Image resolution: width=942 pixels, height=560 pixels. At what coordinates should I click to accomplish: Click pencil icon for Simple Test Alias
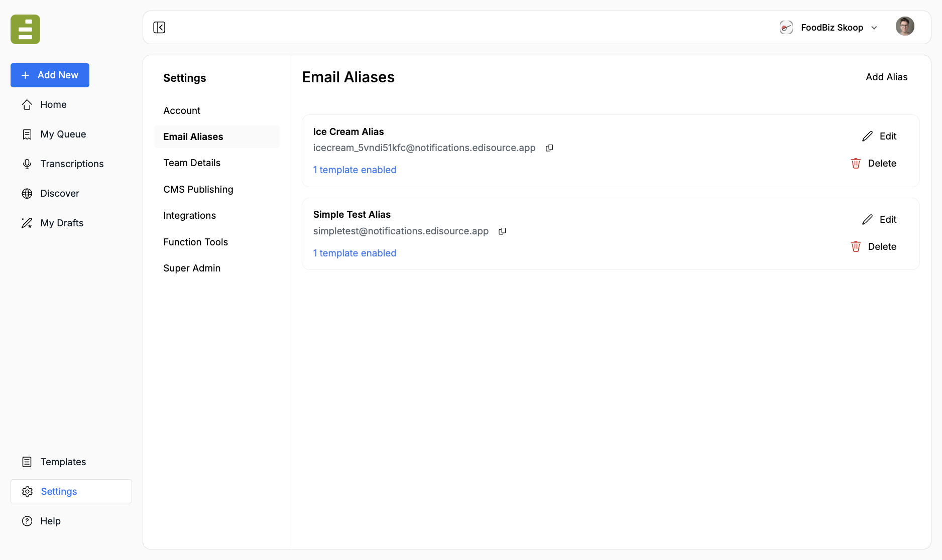tap(867, 220)
